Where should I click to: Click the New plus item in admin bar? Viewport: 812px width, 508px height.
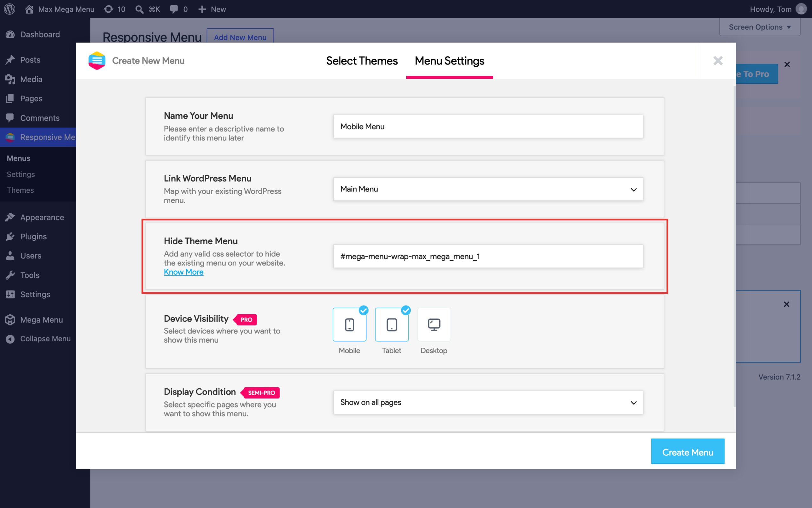tap(212, 9)
